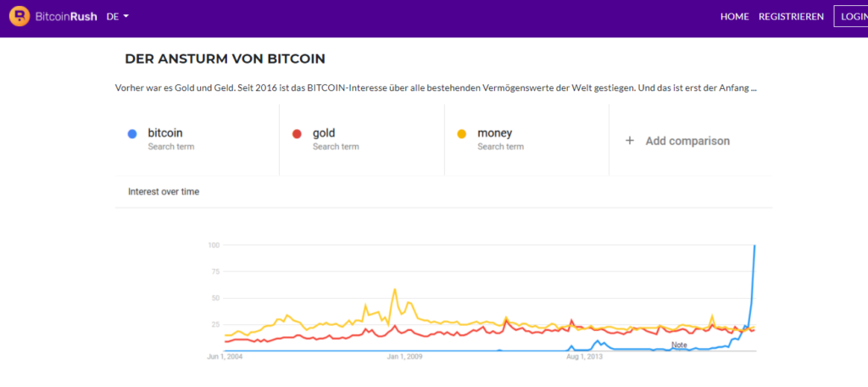This screenshot has height=387, width=868.
Task: Click the Add comparison text
Action: (687, 141)
